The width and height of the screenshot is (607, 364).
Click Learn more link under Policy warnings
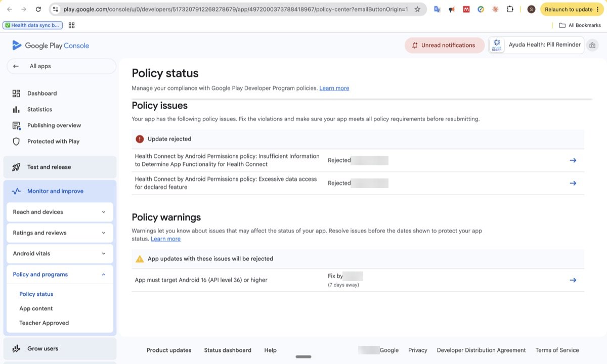click(x=165, y=239)
